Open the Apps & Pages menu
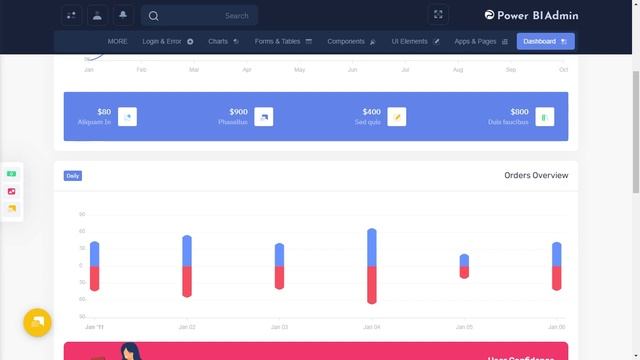This screenshot has height=360, width=640. click(x=481, y=41)
